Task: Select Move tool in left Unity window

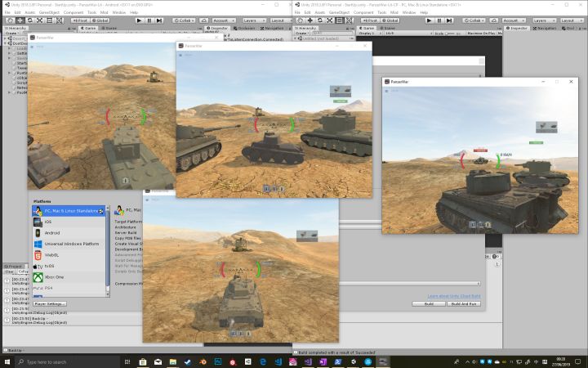Action: click(20, 20)
